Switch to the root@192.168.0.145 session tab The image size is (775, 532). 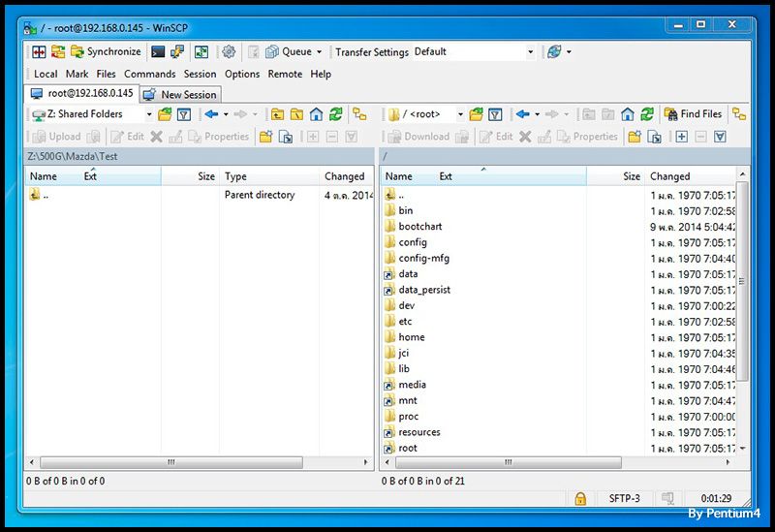tap(81, 93)
